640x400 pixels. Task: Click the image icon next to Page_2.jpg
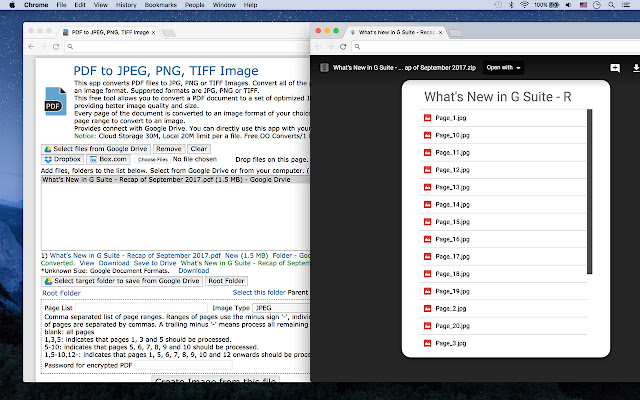coord(427,309)
